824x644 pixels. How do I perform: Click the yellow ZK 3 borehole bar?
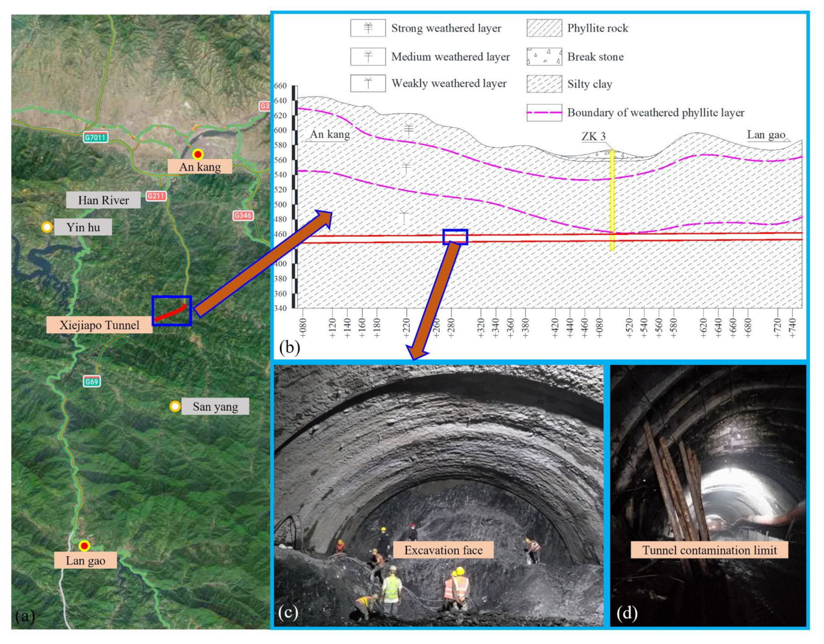pyautogui.click(x=612, y=200)
